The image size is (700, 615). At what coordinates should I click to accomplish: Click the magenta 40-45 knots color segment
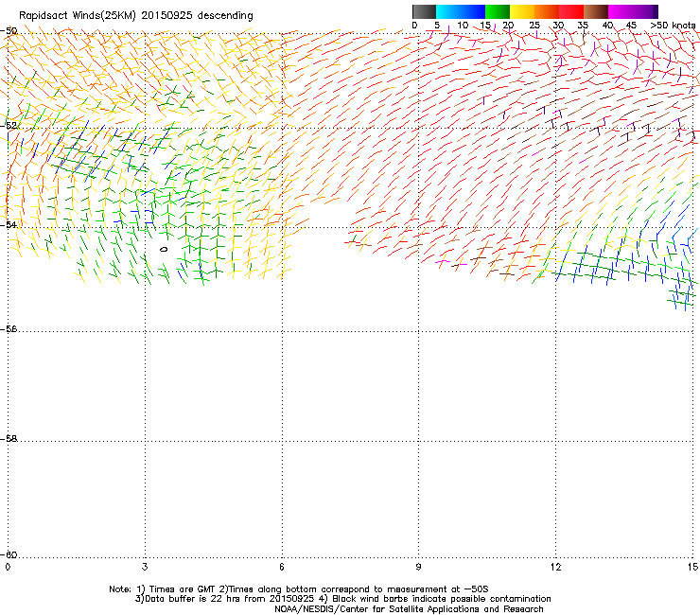621,11
